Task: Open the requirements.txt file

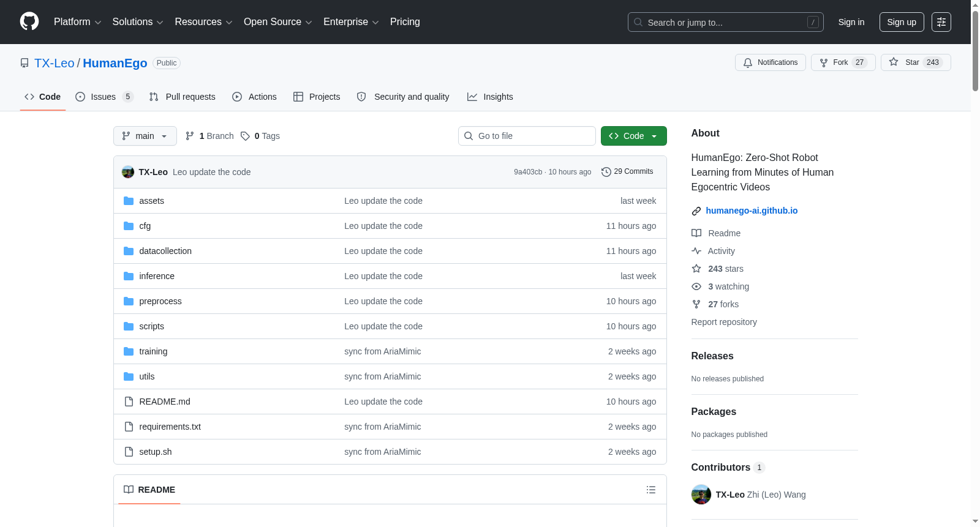Action: (170, 427)
